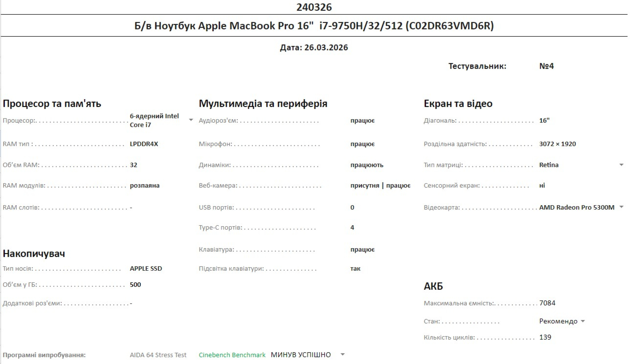Select the Максимальна ємність value '7084'
This screenshot has height=364, width=630.
(x=547, y=303)
